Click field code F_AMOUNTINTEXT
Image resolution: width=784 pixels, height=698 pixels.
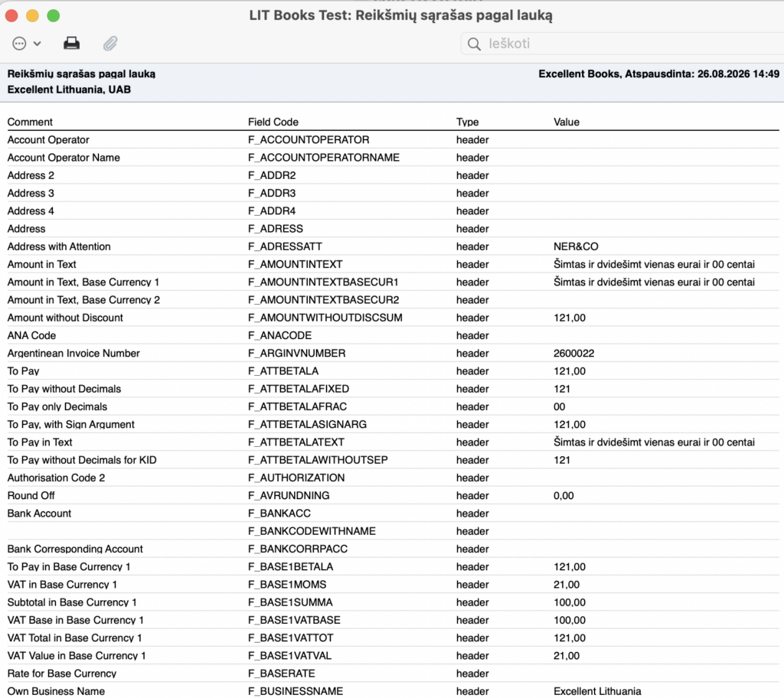pos(295,265)
